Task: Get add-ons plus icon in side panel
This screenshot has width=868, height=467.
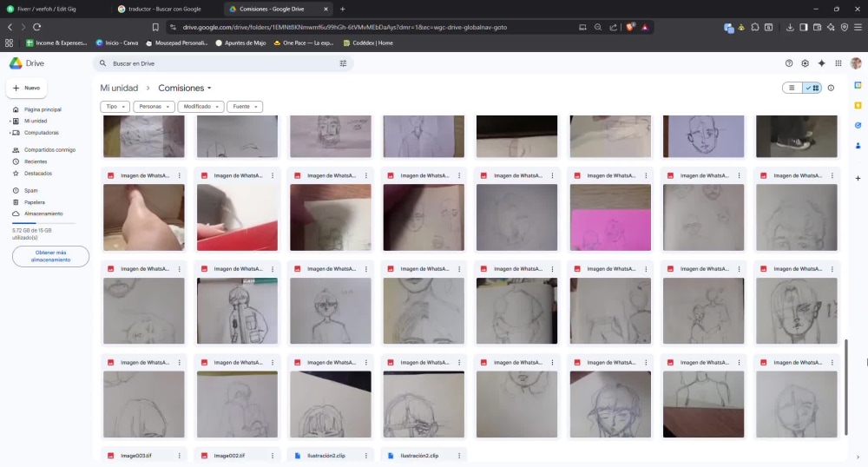Action: [858, 178]
